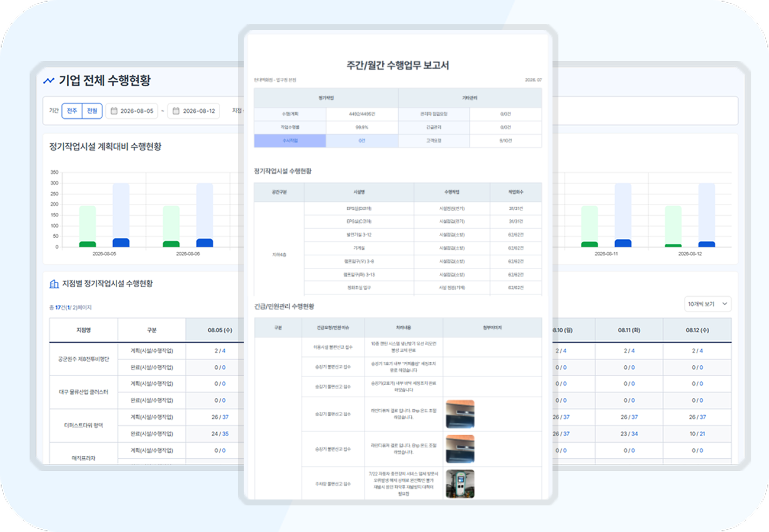Click the 작업횟수 column header in the report

[516, 192]
